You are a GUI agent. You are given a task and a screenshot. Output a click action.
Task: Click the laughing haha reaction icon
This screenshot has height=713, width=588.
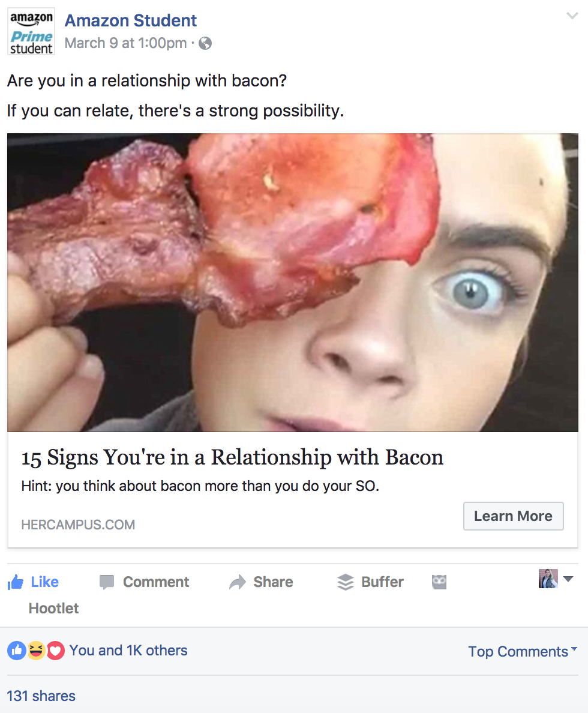[36, 651]
